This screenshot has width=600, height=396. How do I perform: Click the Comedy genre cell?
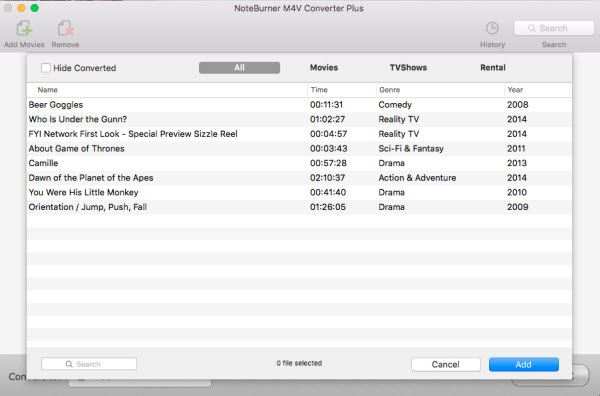395,105
